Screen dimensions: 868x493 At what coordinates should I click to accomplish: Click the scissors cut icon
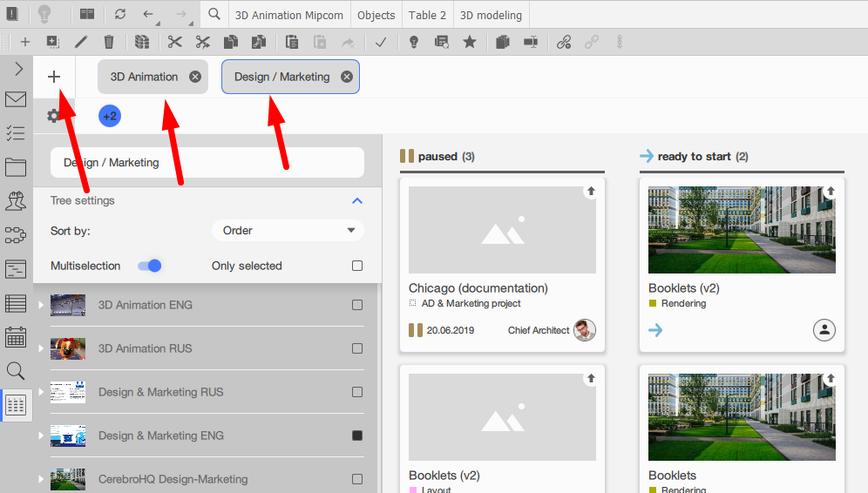pyautogui.click(x=175, y=42)
